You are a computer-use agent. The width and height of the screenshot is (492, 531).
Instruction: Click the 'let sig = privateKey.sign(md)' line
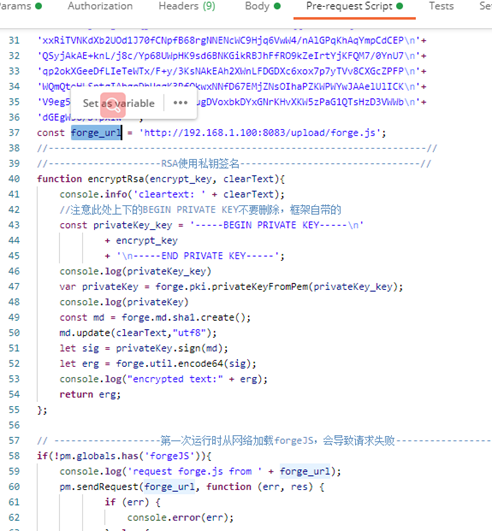pos(144,348)
